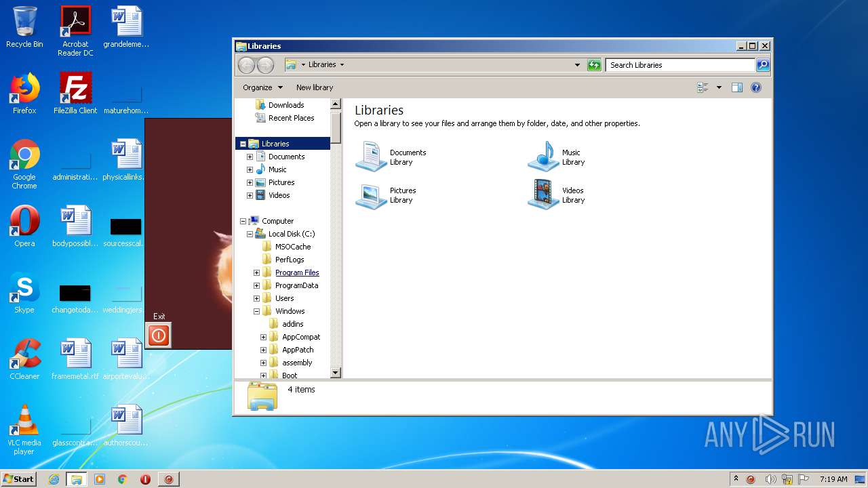Expand the Program Files folder node

[256, 272]
